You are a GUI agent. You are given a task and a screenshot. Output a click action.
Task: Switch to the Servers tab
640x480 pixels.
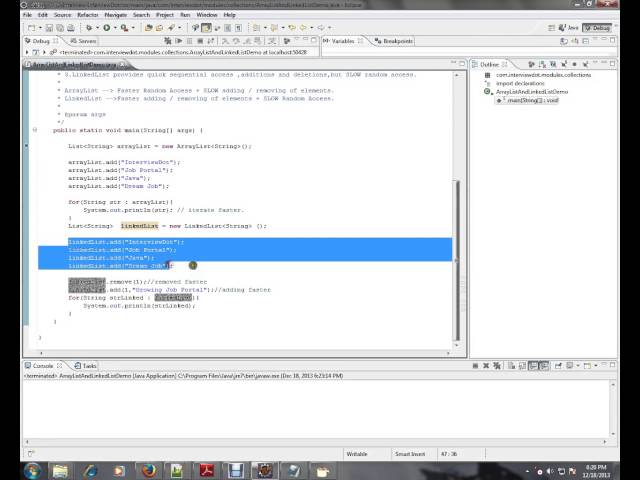[83, 41]
